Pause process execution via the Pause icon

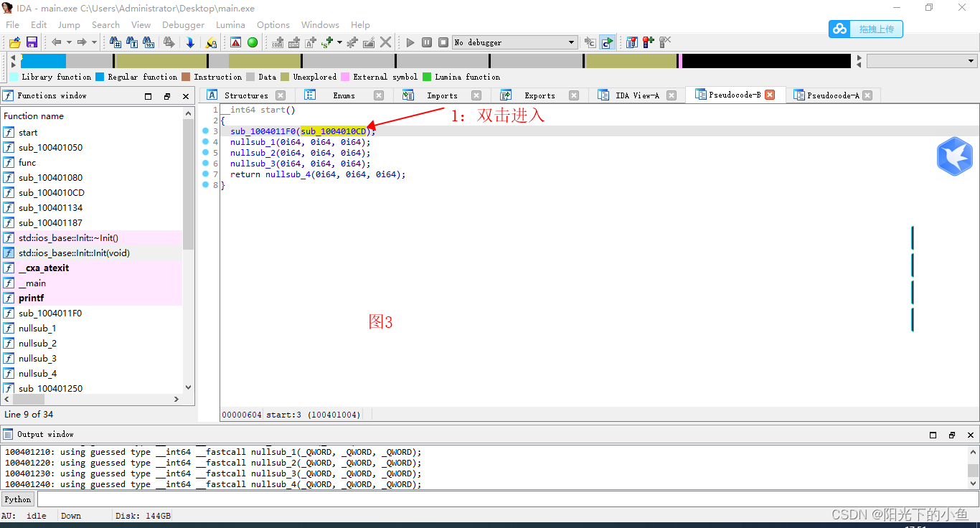tap(427, 42)
